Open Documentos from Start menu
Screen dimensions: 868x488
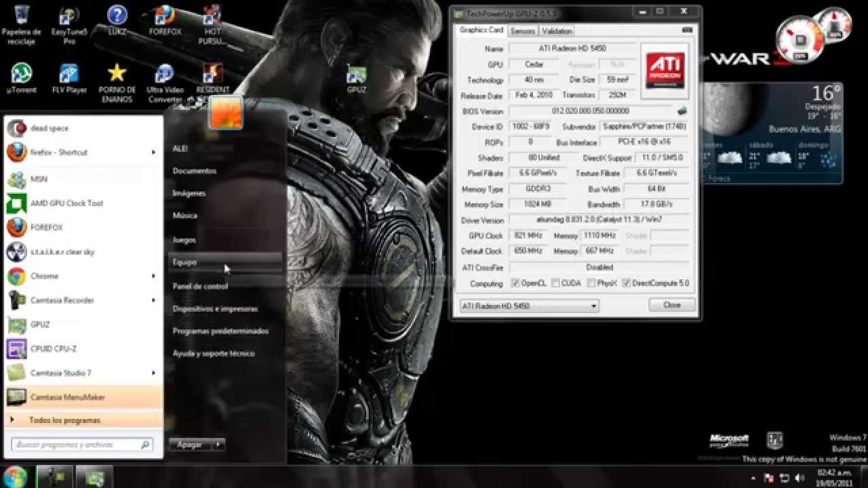tap(195, 171)
